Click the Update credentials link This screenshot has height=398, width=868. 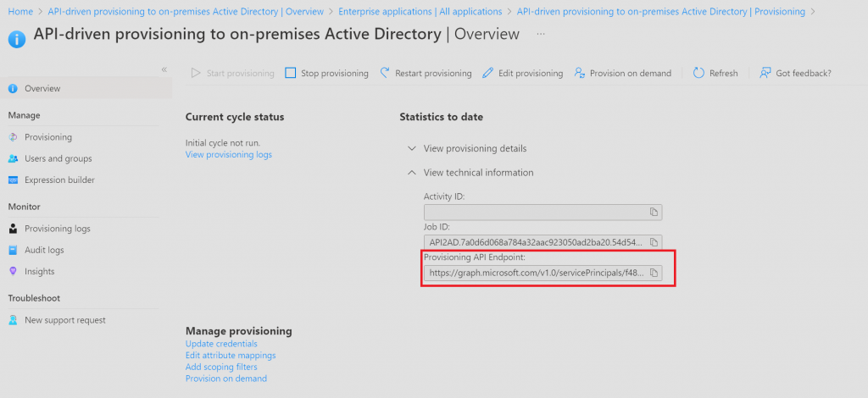point(221,344)
